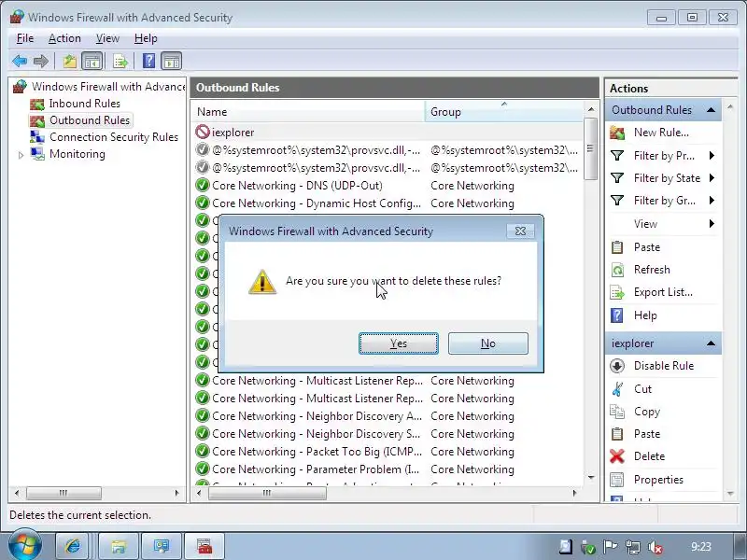
Task: Click the red X Delete icon
Action: click(x=617, y=456)
